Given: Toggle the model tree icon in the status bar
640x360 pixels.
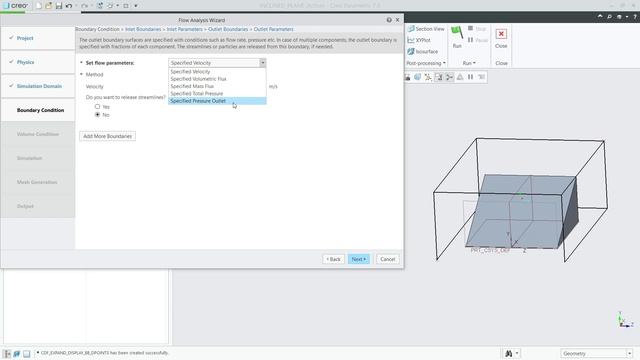Looking at the screenshot, I should click(7, 353).
